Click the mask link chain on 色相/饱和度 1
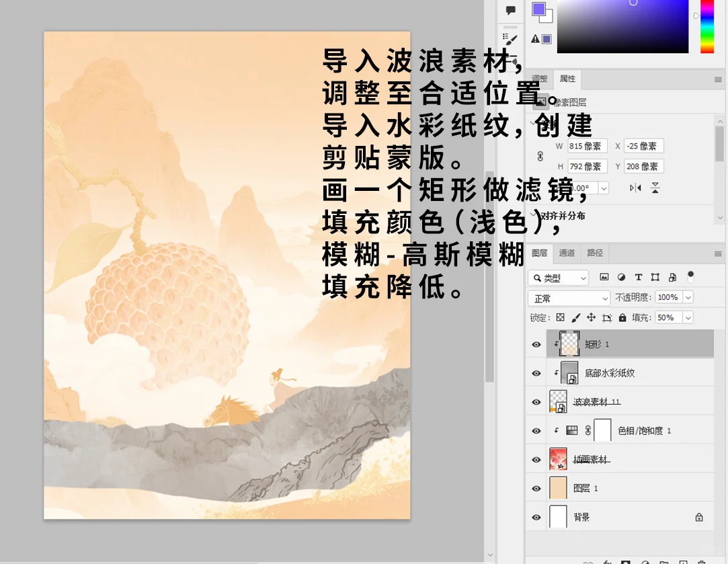Image resolution: width=728 pixels, height=564 pixels. 588,430
